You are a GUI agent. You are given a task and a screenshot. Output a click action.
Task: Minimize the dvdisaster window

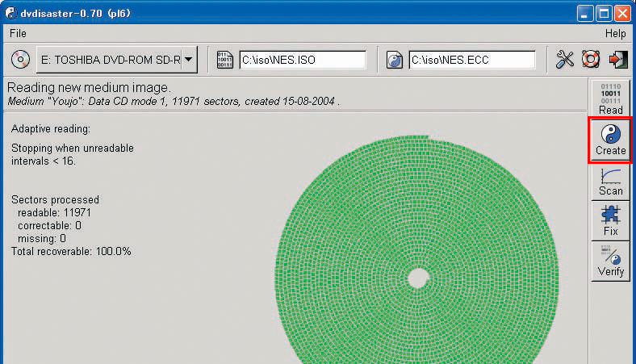click(x=584, y=14)
